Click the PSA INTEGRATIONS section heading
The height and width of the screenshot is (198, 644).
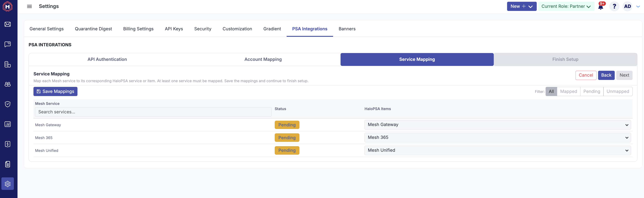click(50, 45)
